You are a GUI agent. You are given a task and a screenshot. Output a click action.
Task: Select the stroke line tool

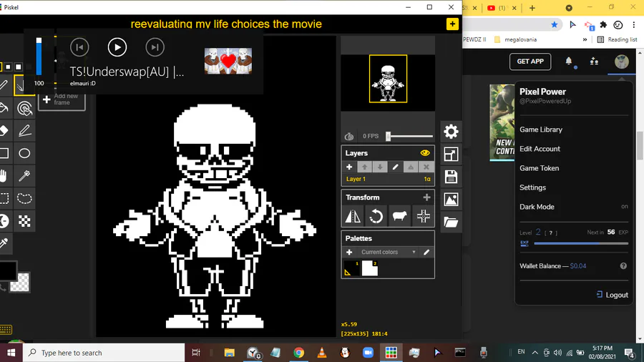24,131
